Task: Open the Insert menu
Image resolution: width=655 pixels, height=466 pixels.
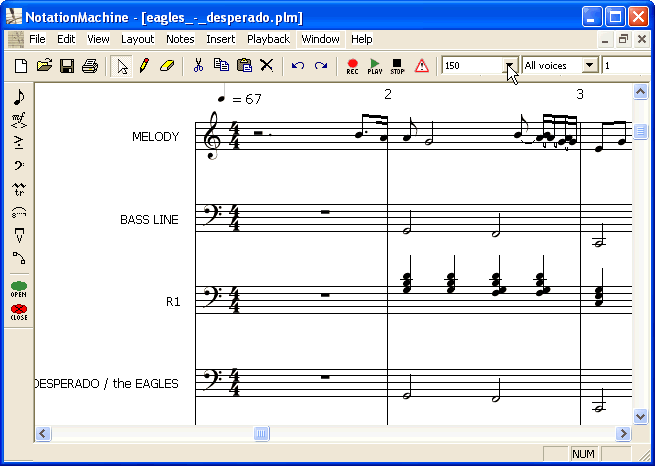Action: pyautogui.click(x=221, y=39)
